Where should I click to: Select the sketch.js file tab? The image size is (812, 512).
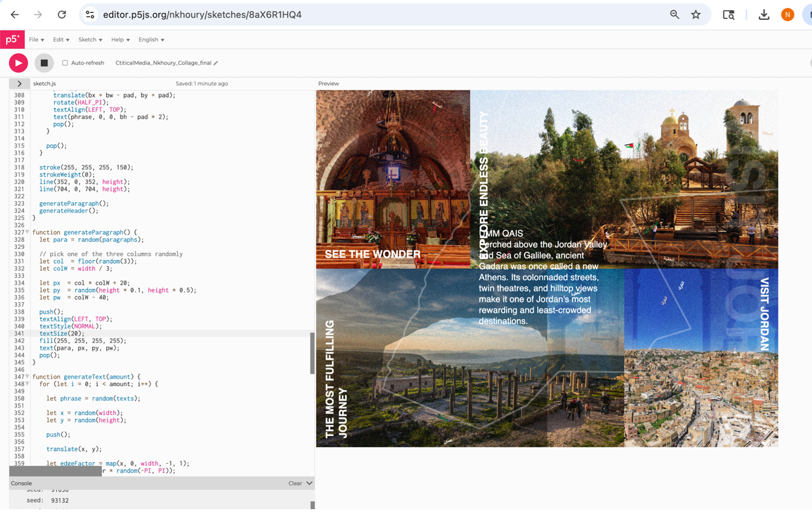tap(44, 84)
